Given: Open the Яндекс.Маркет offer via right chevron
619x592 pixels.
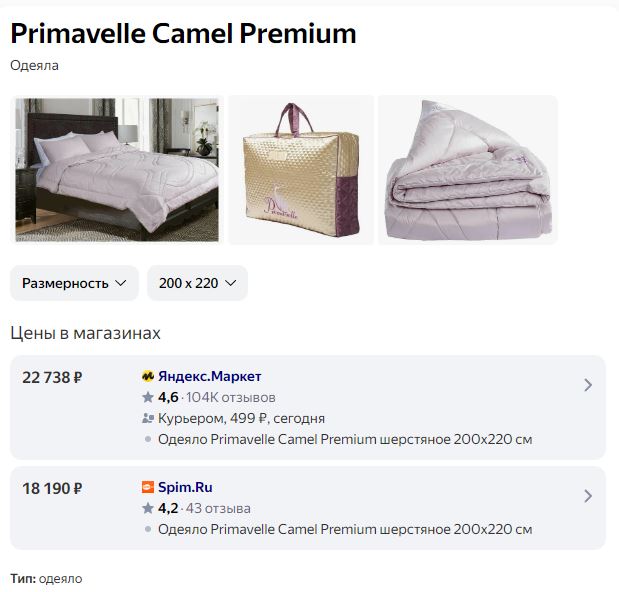Looking at the screenshot, I should click(x=588, y=385).
